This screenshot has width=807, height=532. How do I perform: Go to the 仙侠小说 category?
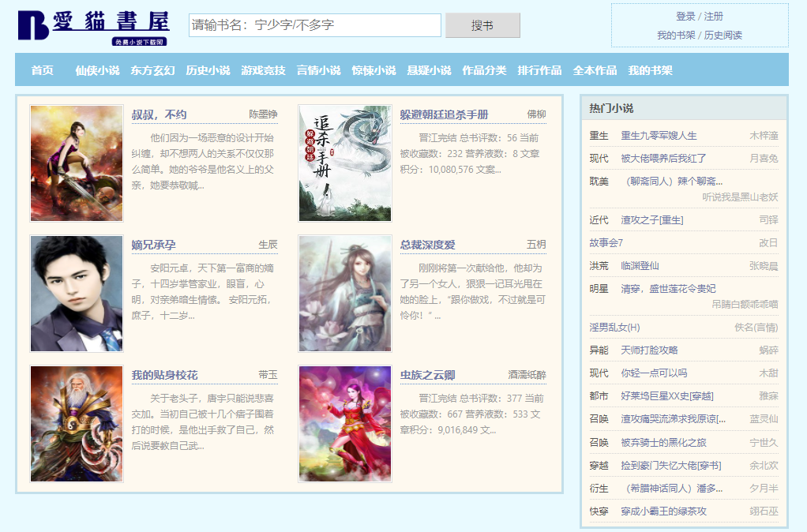coord(97,70)
